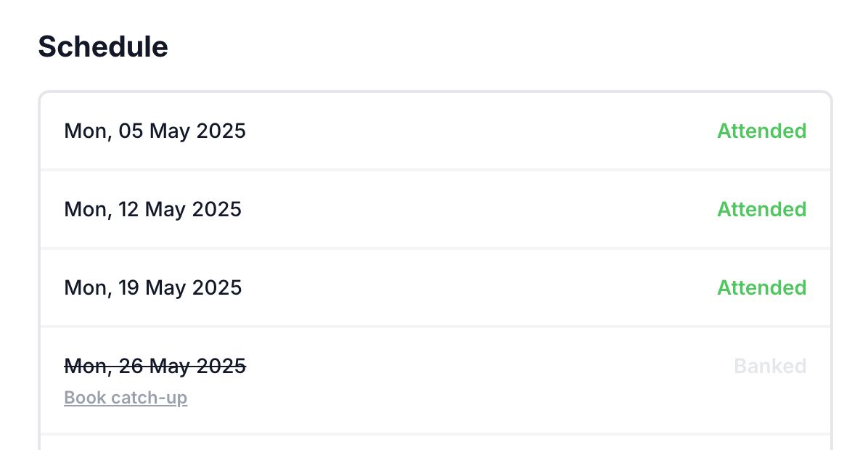
Task: Click the Schedule heading
Action: coord(103,47)
